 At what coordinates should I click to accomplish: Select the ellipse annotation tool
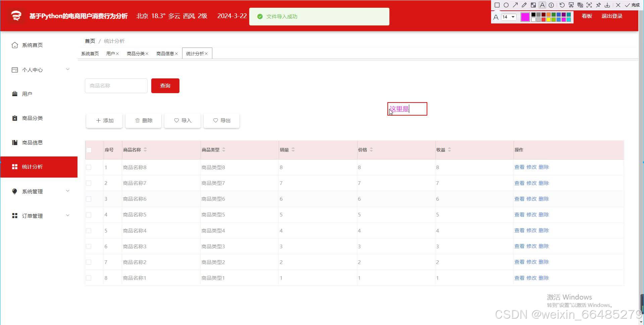(x=506, y=5)
